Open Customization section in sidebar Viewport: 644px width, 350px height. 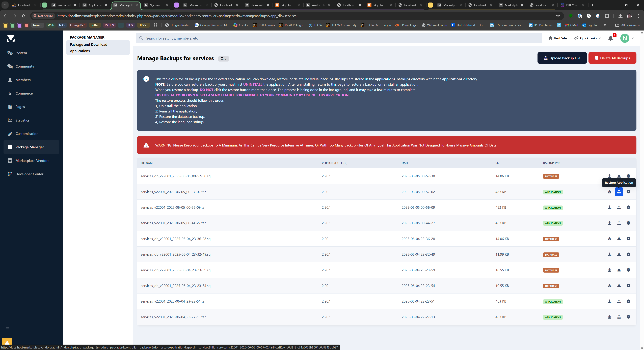31,134
